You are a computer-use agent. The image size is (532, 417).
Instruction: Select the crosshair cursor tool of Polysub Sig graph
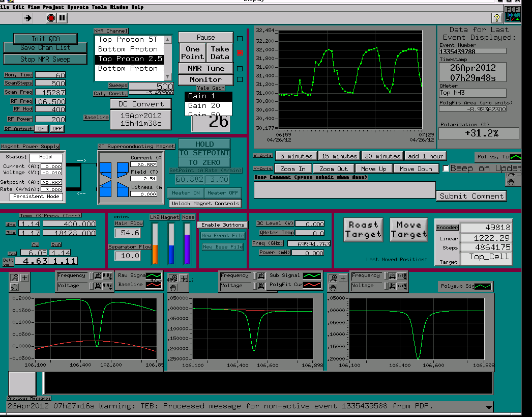point(343,278)
